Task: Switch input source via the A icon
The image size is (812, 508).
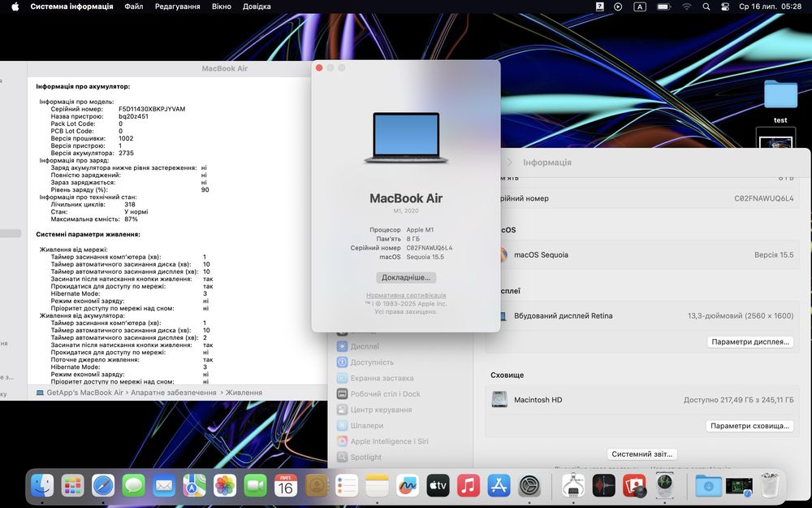Action: [640, 7]
